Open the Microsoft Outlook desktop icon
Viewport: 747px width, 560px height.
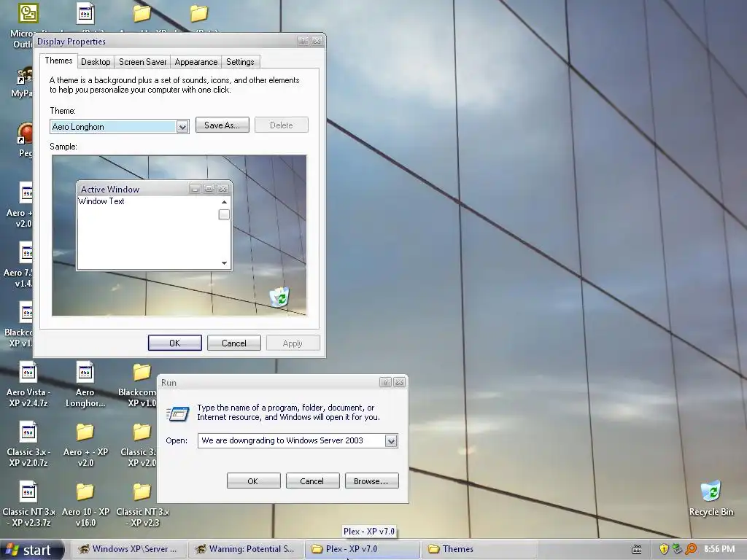click(28, 13)
